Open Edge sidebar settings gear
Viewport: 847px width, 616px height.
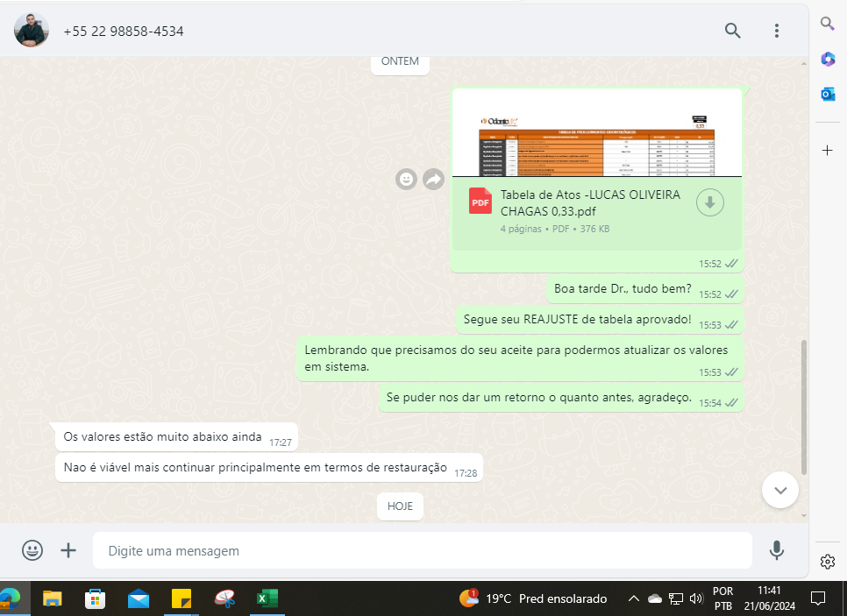click(x=827, y=562)
